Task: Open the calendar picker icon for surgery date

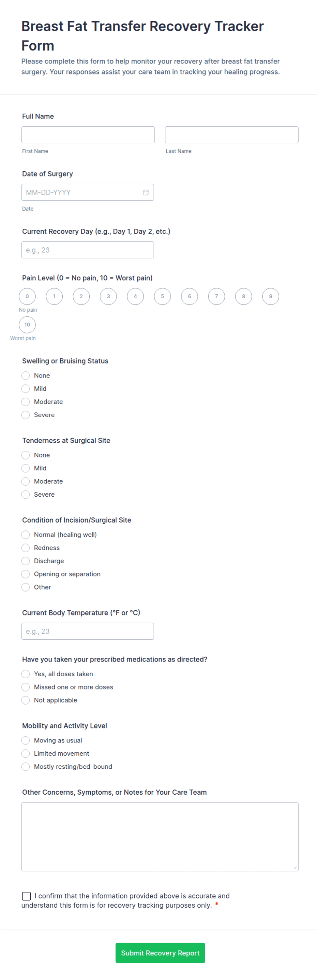Action: pyautogui.click(x=146, y=193)
